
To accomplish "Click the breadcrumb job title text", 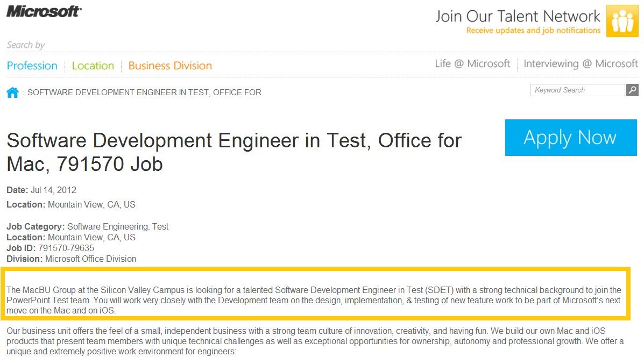I will (x=144, y=92).
